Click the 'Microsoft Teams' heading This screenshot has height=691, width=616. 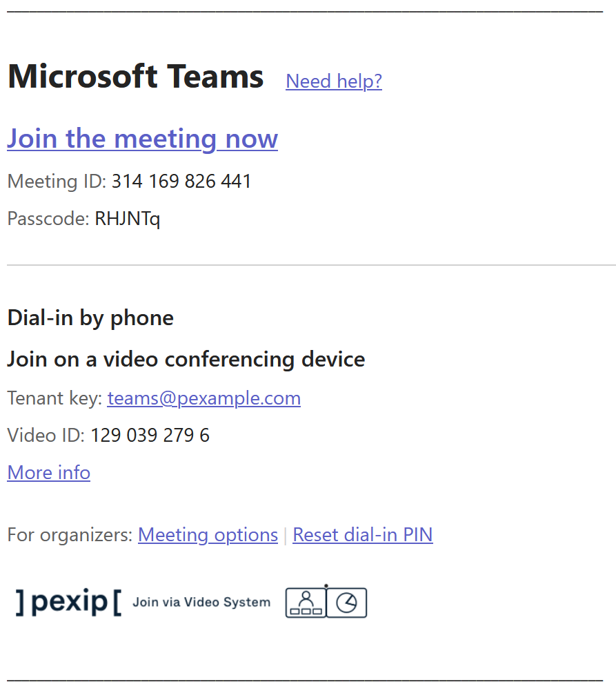(x=135, y=76)
